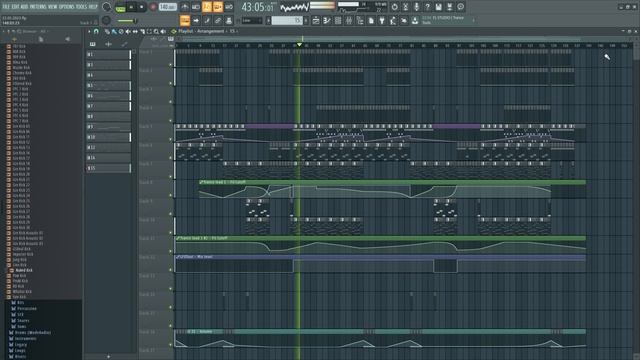Viewport: 640px width, 360px height.
Task: Click the song time display
Action: pyautogui.click(x=258, y=7)
